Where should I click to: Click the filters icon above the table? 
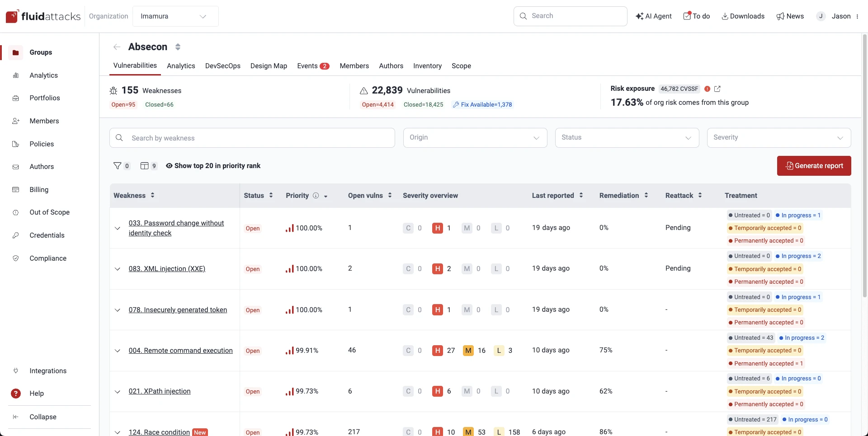click(x=118, y=166)
